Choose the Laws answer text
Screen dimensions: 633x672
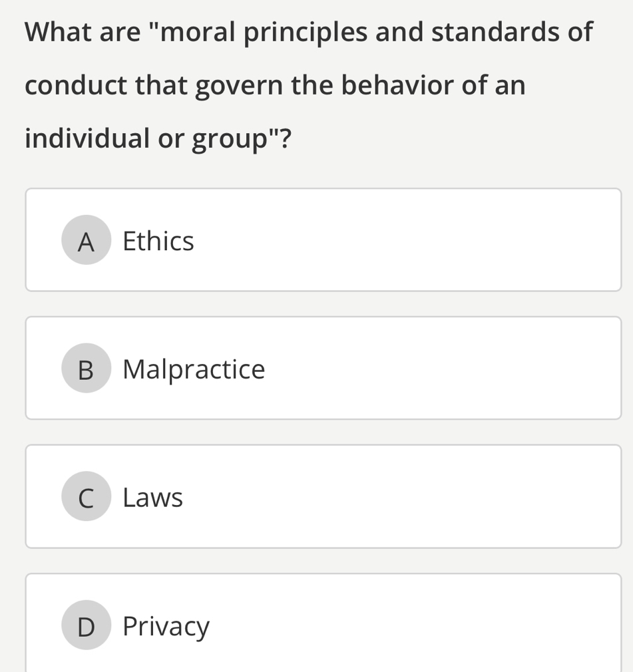[x=152, y=498]
